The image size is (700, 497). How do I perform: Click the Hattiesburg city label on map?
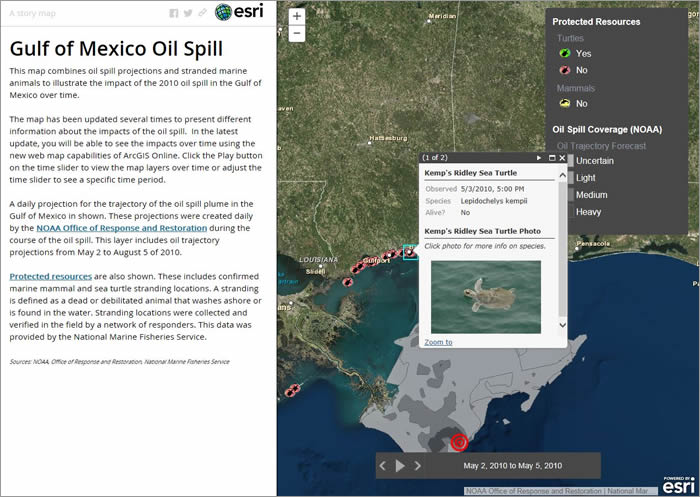tap(388, 138)
